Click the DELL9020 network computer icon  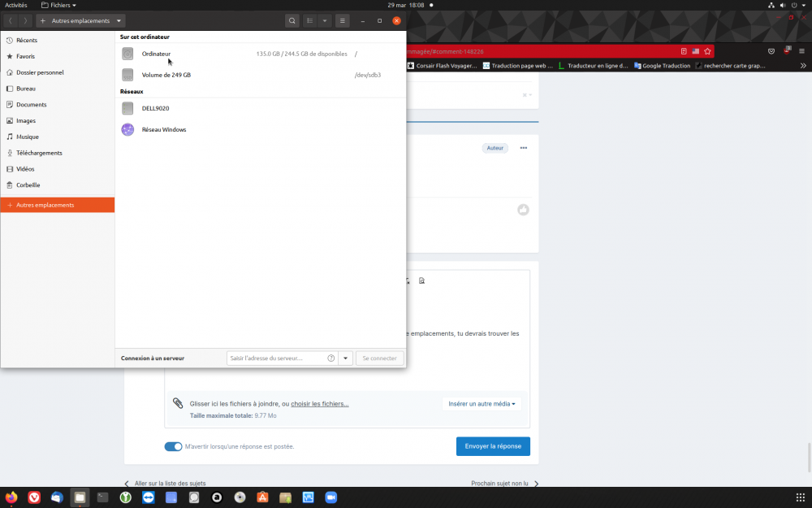pos(127,108)
